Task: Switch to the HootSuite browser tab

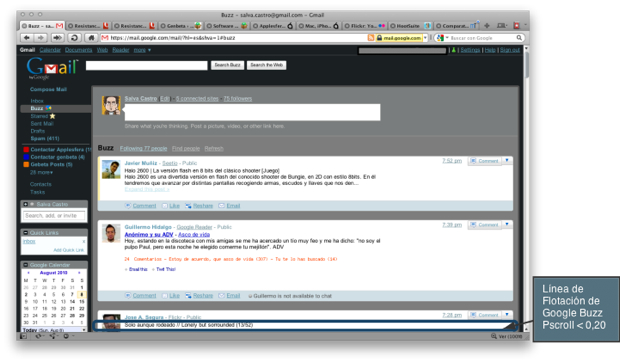Action: [411, 26]
